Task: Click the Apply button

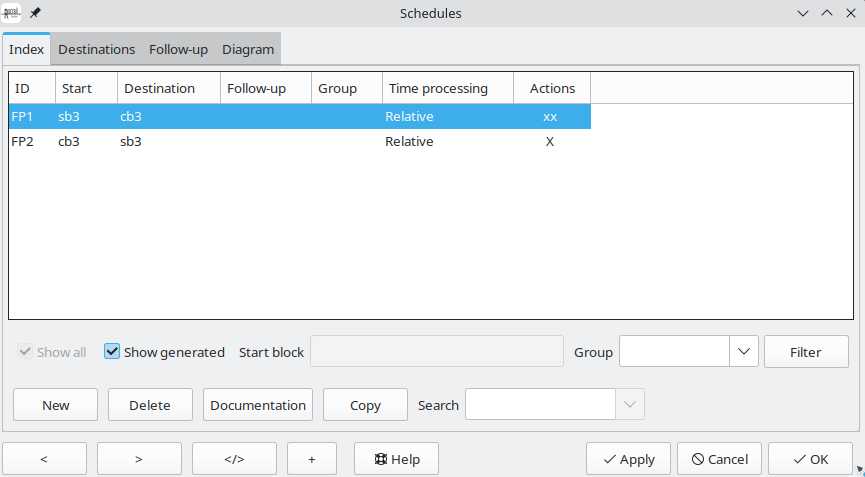Action: (628, 459)
